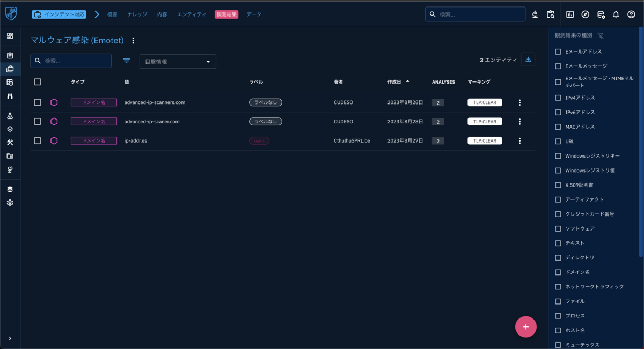Switch to the 観測結果 tab
Image resolution: width=644 pixels, height=349 pixels.
click(226, 14)
